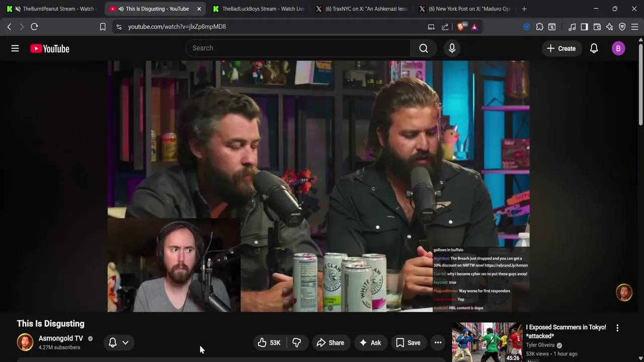Open the browser main menu
Image resolution: width=644 pixels, height=362 pixels.
(x=634, y=27)
